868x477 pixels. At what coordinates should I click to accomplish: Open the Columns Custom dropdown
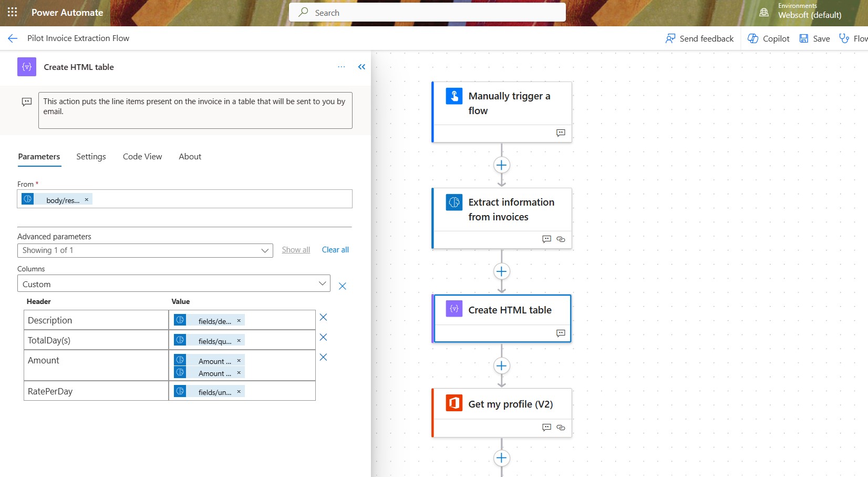174,283
